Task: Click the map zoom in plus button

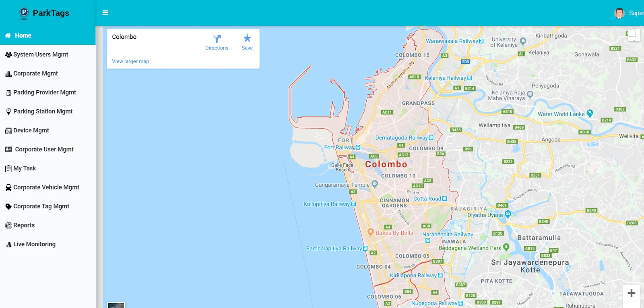Action: (x=632, y=293)
